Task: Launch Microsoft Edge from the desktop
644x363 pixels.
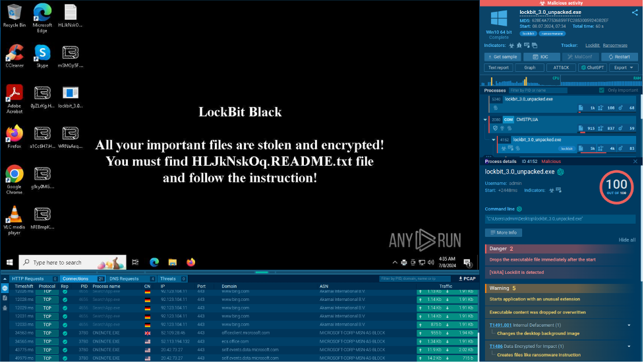Action: point(42,18)
